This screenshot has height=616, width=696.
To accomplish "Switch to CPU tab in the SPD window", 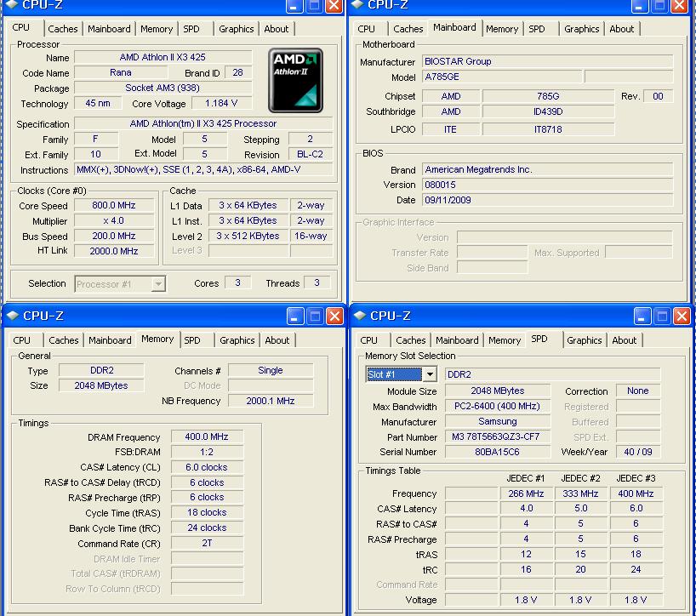I will pos(369,340).
